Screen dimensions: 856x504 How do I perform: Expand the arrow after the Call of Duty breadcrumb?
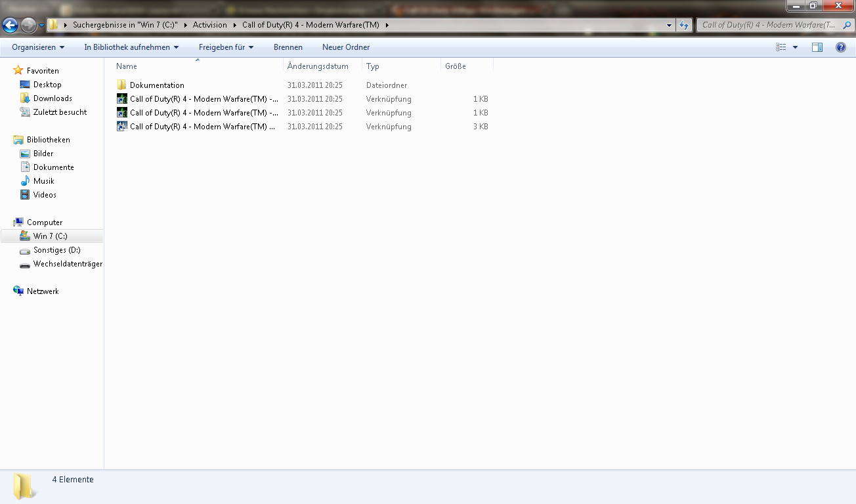pyautogui.click(x=387, y=25)
